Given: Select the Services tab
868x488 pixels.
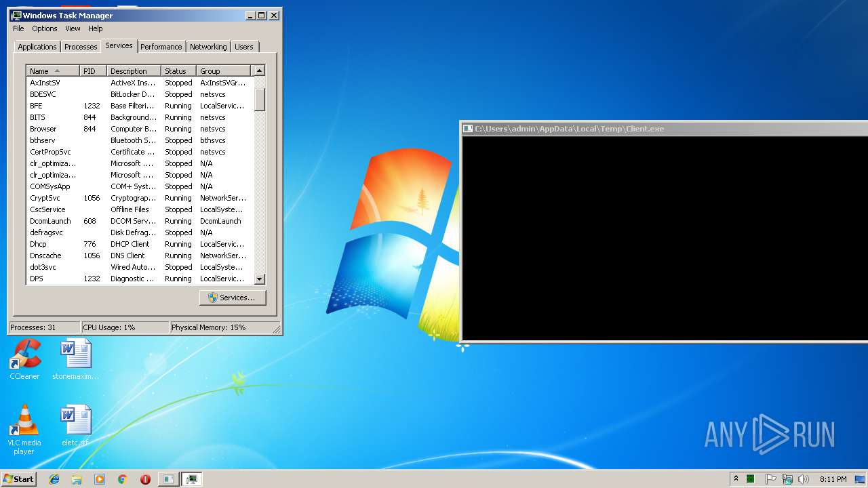Looking at the screenshot, I should click(x=119, y=45).
